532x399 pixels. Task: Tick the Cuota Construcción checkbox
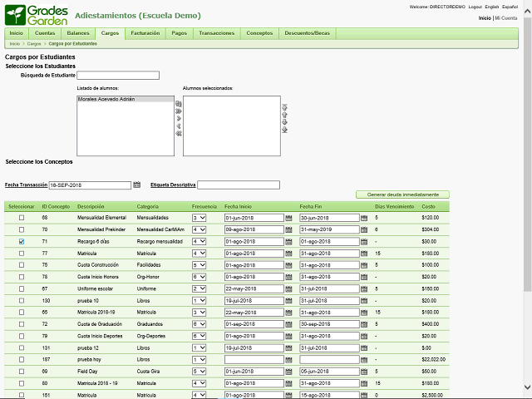tap(22, 265)
